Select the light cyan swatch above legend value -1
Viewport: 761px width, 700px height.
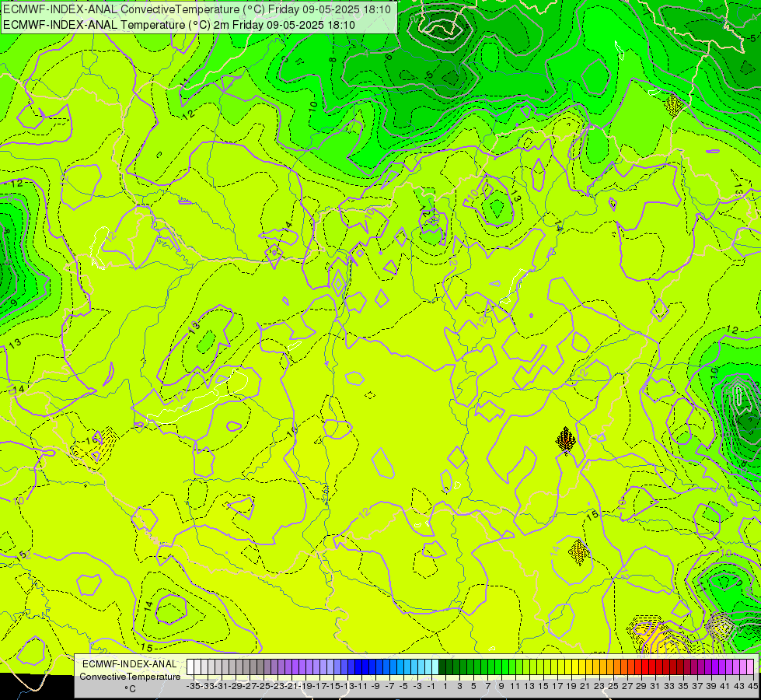[428, 667]
